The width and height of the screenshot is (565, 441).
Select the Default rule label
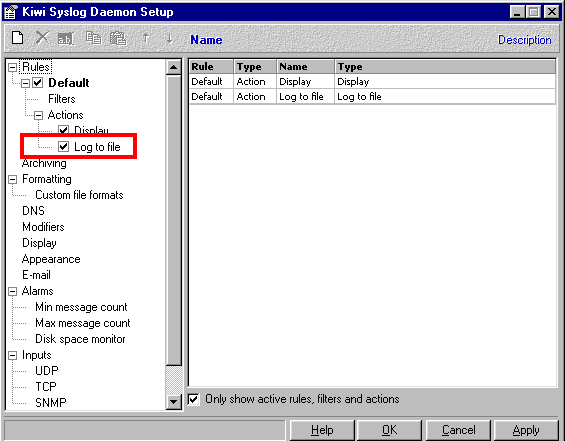click(68, 83)
